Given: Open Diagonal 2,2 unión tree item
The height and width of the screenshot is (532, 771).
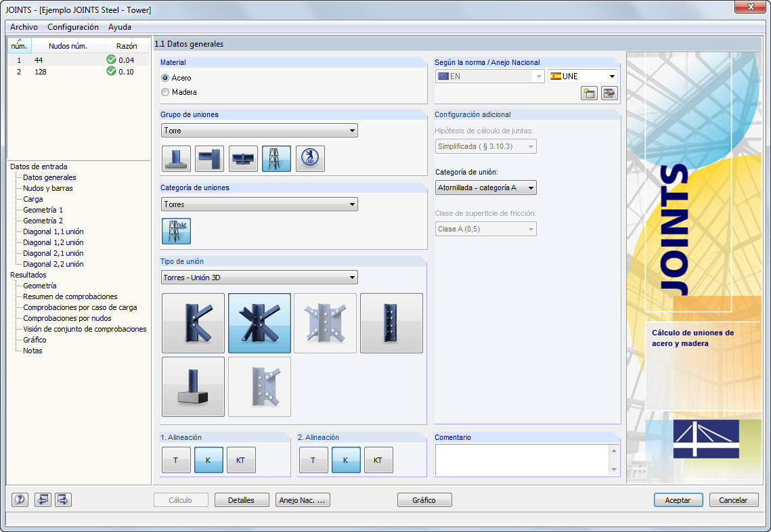Looking at the screenshot, I should (x=53, y=264).
